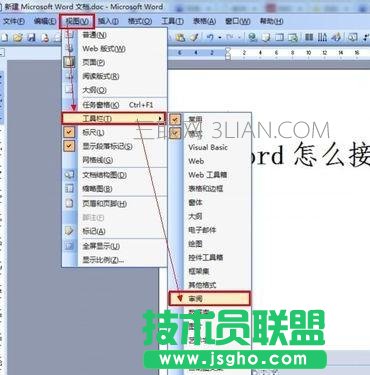This screenshot has height=375, width=370.
Task: Click the Document Map toolbar icon
Action: (x=353, y=37)
